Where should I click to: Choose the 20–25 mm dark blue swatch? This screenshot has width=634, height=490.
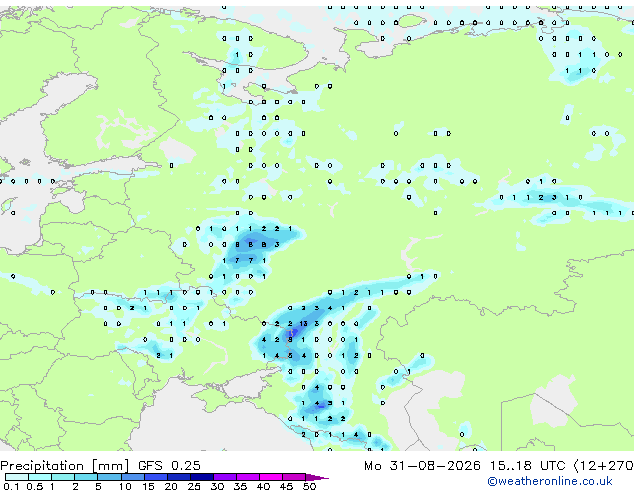pos(179,477)
